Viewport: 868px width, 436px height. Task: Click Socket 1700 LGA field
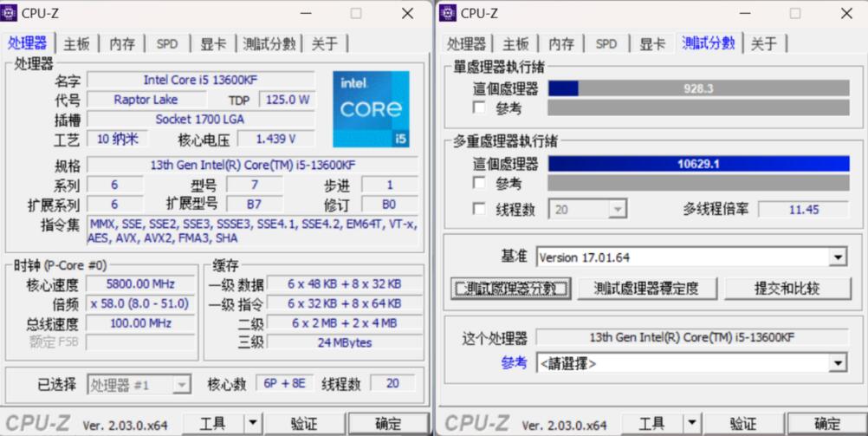200,119
